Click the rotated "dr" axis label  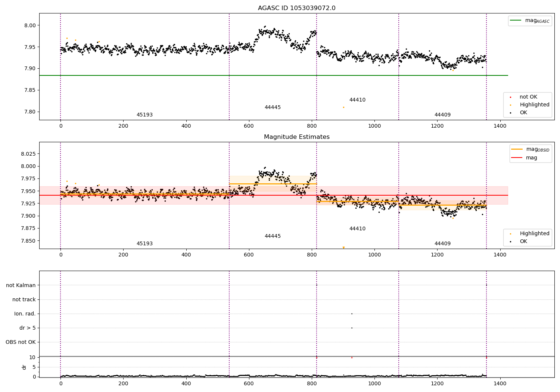(x=24, y=367)
